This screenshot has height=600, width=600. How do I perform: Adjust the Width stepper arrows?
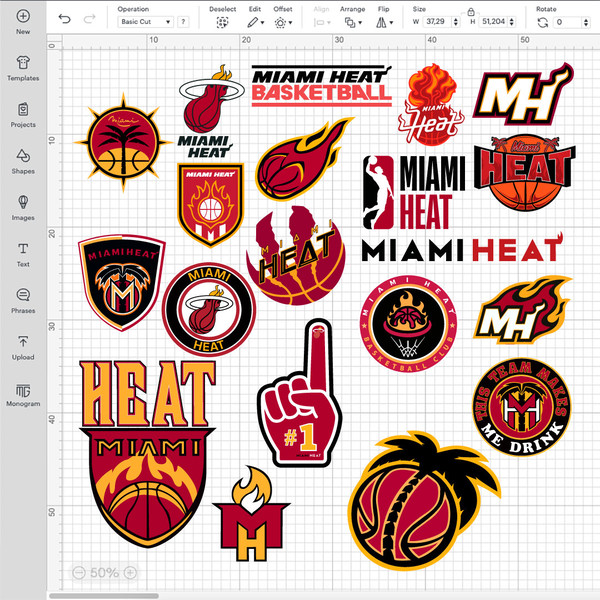(456, 22)
